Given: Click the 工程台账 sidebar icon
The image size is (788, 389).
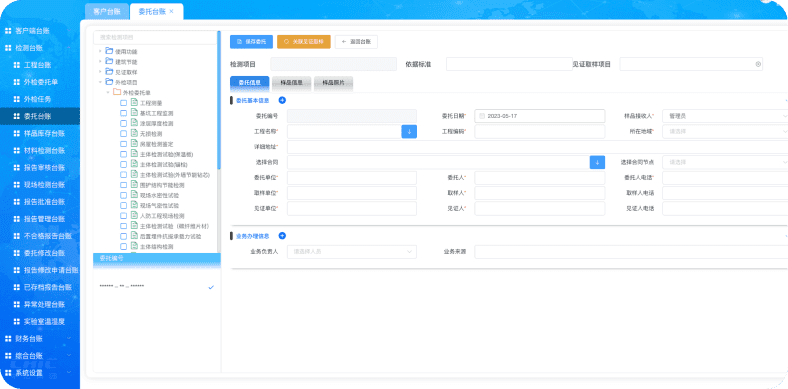Looking at the screenshot, I should (x=16, y=65).
